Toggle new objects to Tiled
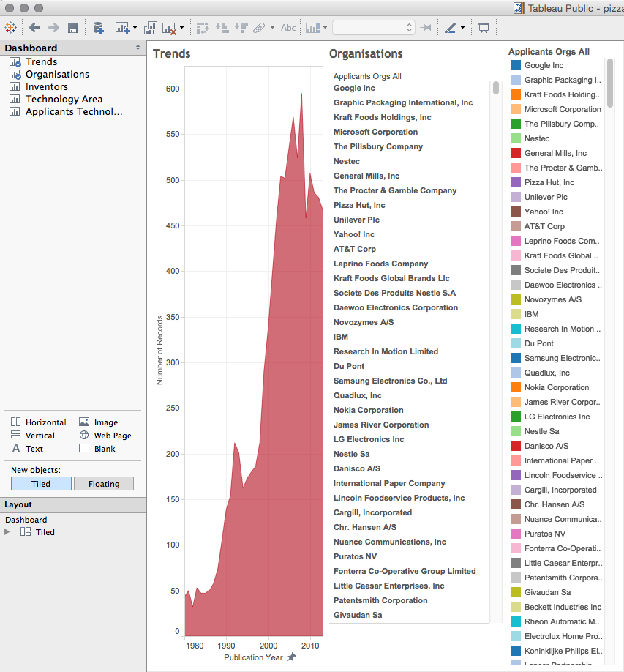Screen dimensions: 624x672 coord(41,483)
